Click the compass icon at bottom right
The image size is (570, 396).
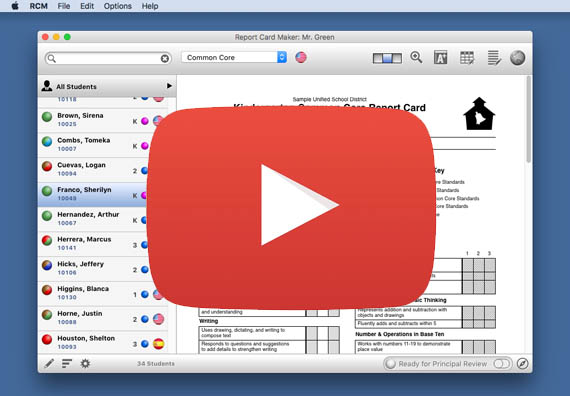tap(522, 363)
